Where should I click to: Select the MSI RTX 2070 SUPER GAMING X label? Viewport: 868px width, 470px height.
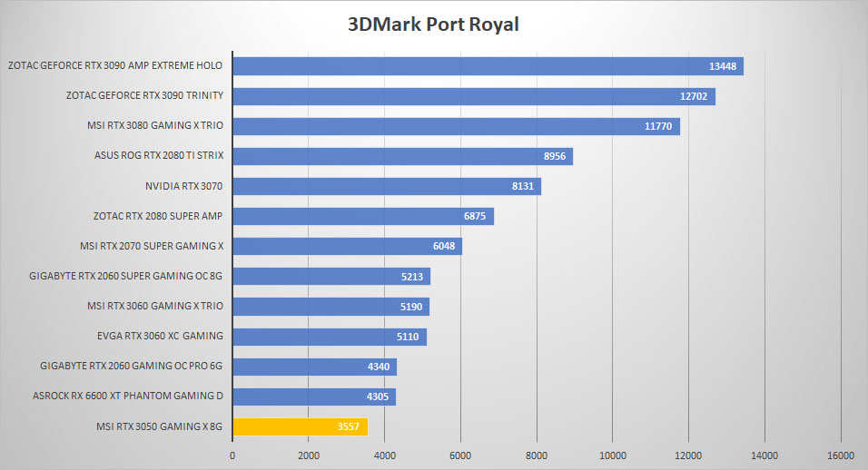tap(152, 246)
